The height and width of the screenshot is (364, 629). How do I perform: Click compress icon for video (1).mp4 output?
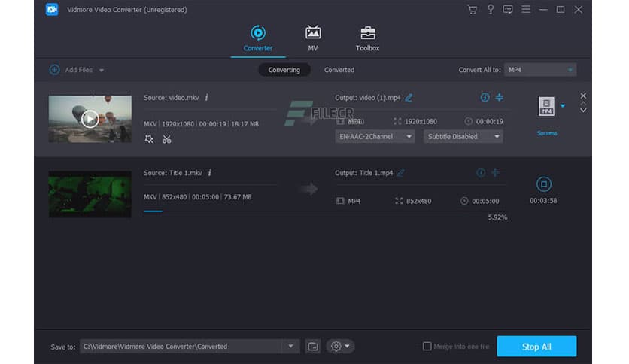(x=499, y=98)
